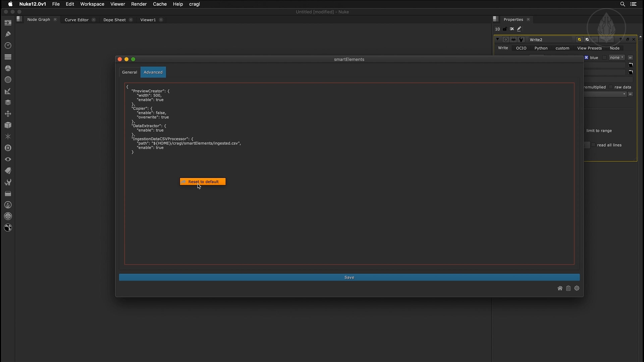
Task: Open the Time nodes menu (clock icon)
Action: click(8, 46)
